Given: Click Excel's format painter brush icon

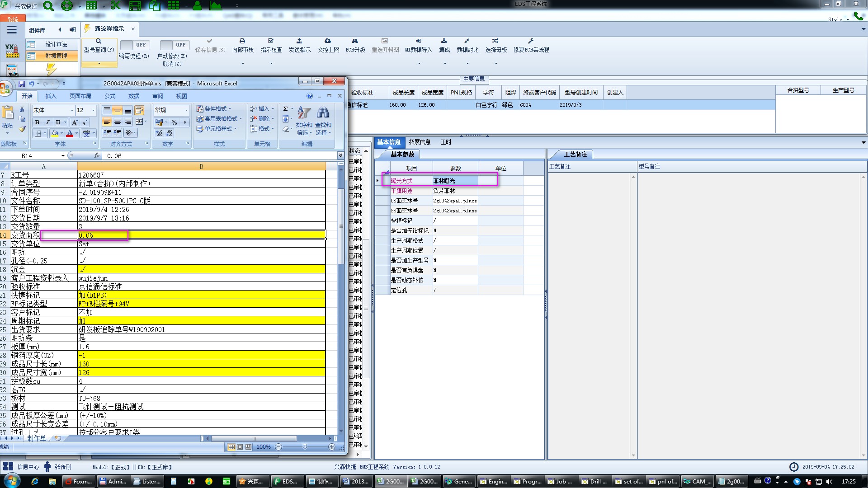Looking at the screenshot, I should [x=22, y=129].
